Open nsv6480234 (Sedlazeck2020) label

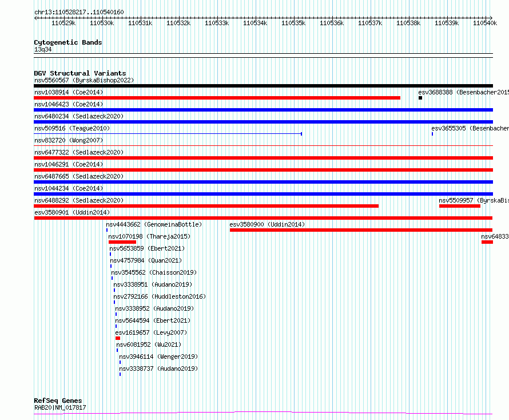pos(79,116)
